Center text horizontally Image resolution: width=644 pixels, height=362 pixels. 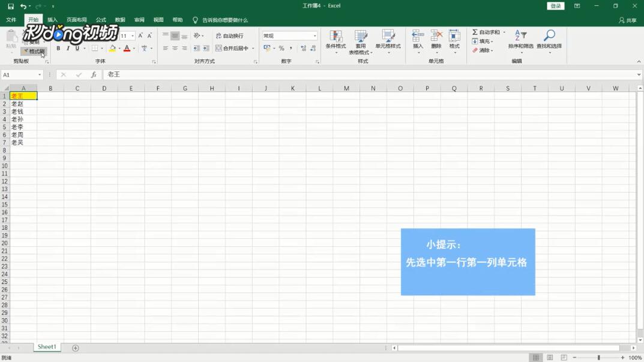(175, 49)
